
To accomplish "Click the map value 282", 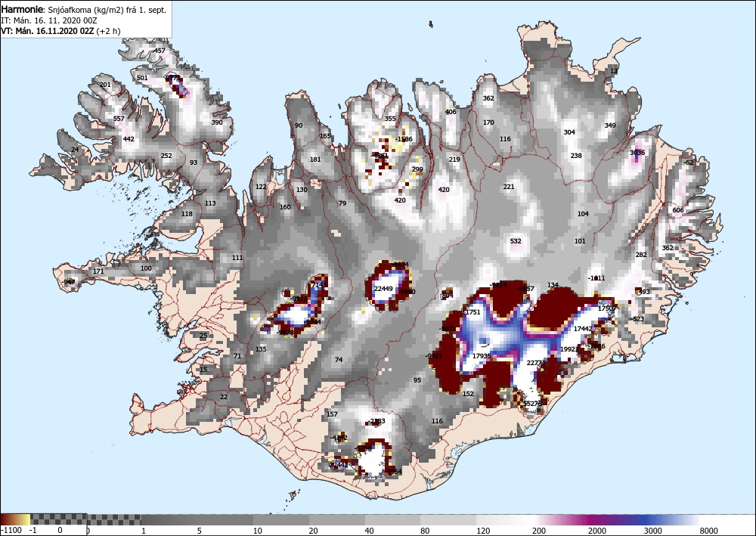I will pyautogui.click(x=641, y=255).
